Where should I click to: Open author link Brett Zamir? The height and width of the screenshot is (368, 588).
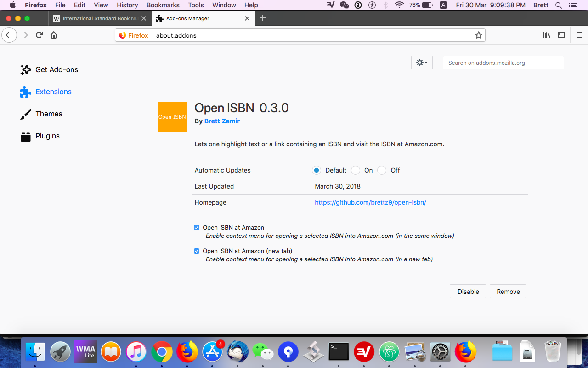222,121
